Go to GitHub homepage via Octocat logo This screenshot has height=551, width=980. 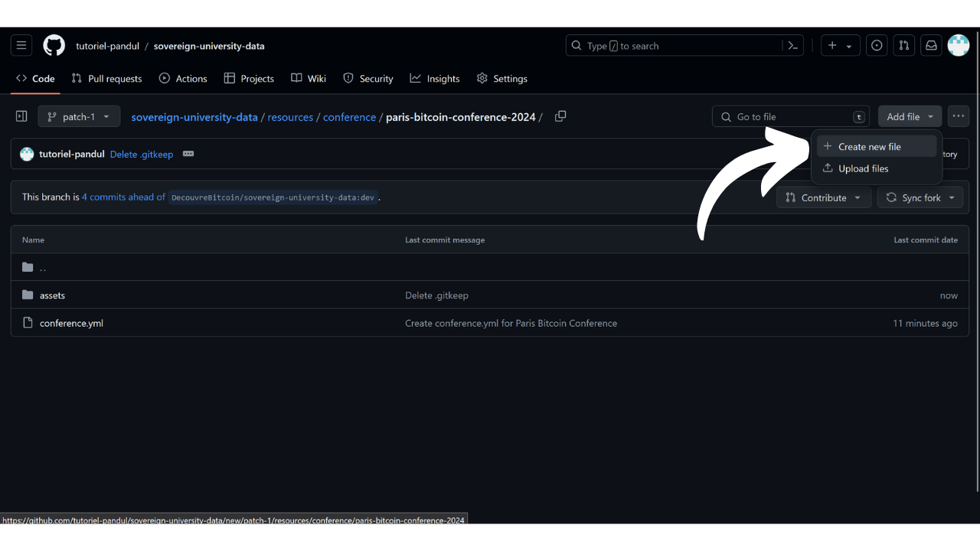54,46
